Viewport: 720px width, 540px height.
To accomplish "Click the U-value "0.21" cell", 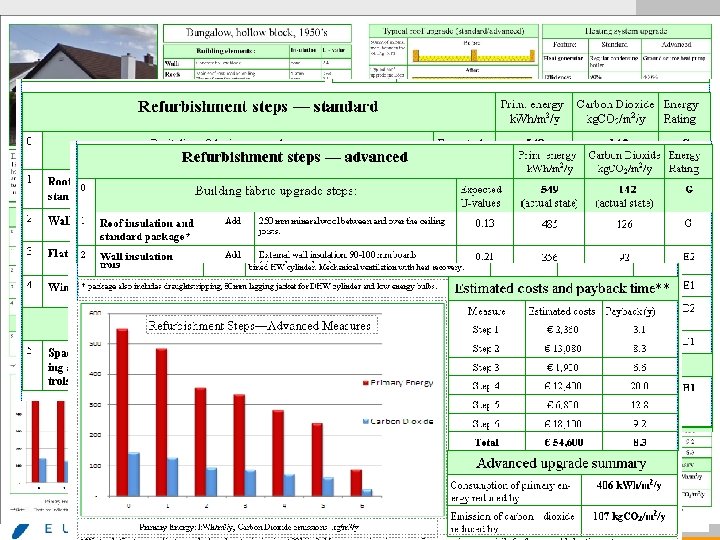I will click(x=484, y=257).
